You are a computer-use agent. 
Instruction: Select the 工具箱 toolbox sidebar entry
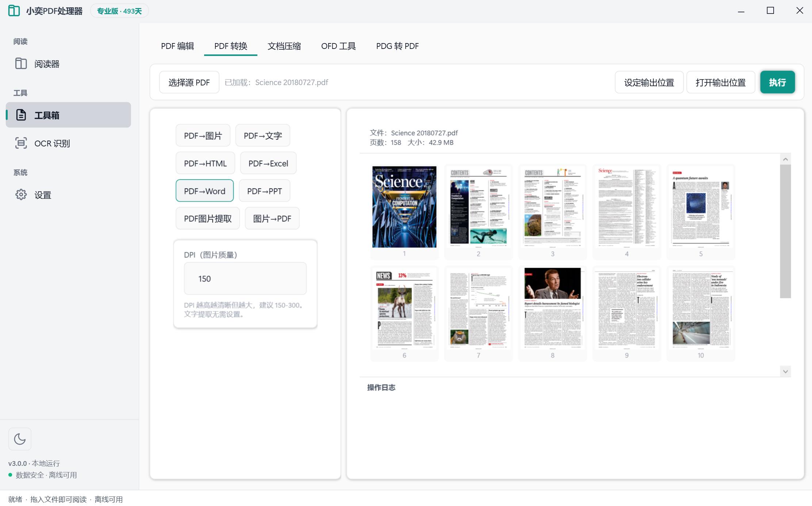(x=68, y=115)
